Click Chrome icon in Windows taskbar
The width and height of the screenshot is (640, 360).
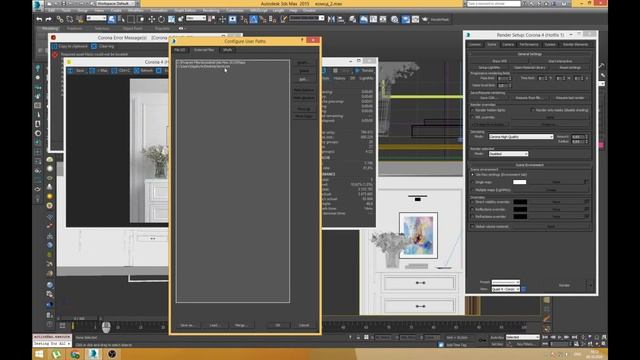coord(75,354)
